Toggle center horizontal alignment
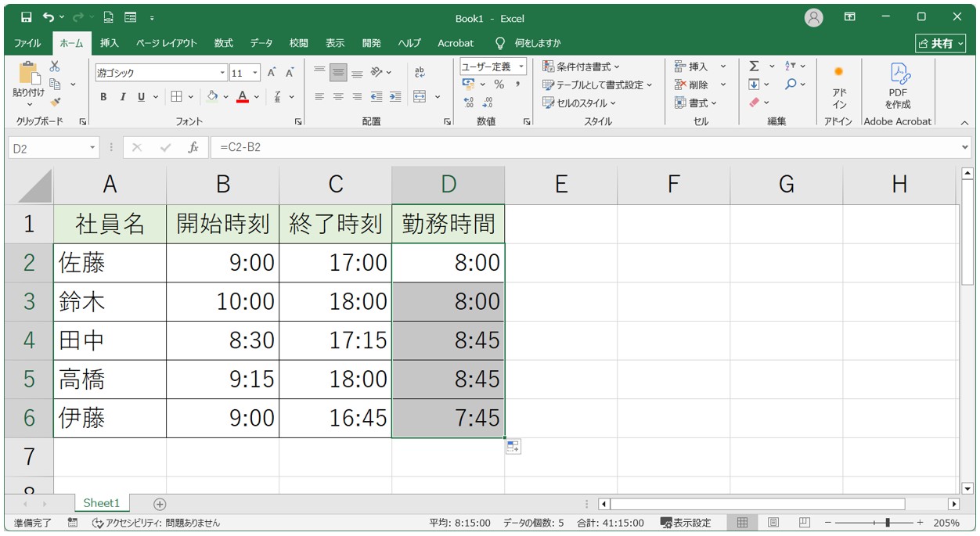This screenshot has width=980, height=536. point(338,97)
